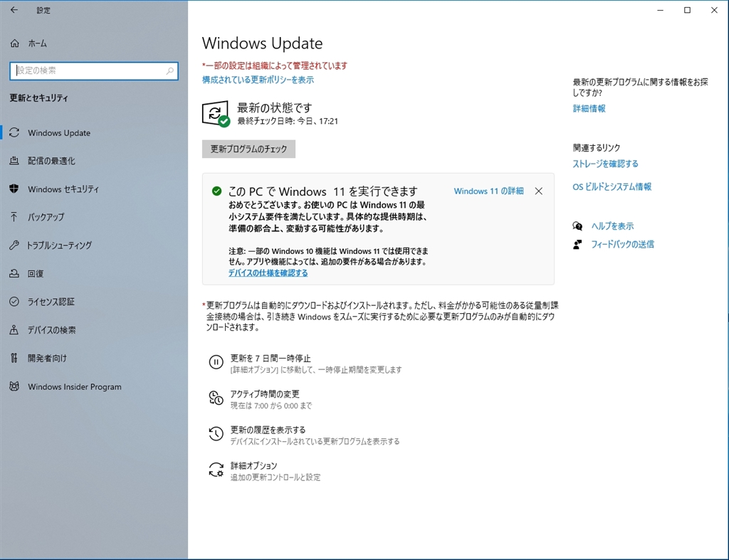This screenshot has width=729, height=560.
Task: Minimize the Settings window
Action: pyautogui.click(x=660, y=10)
